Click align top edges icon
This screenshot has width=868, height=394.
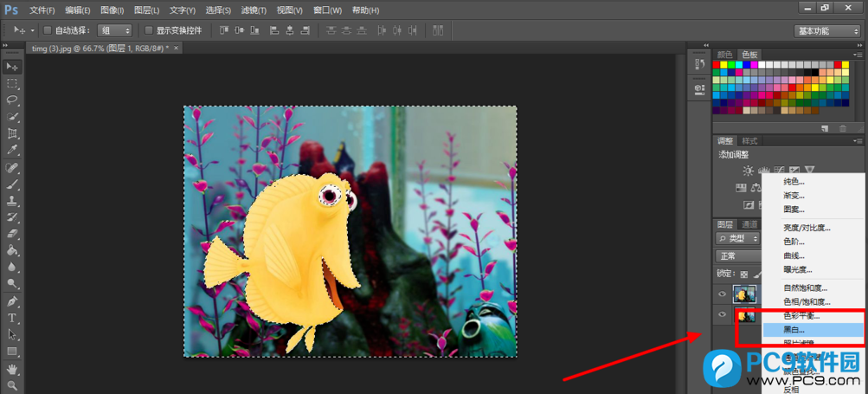coord(224,30)
